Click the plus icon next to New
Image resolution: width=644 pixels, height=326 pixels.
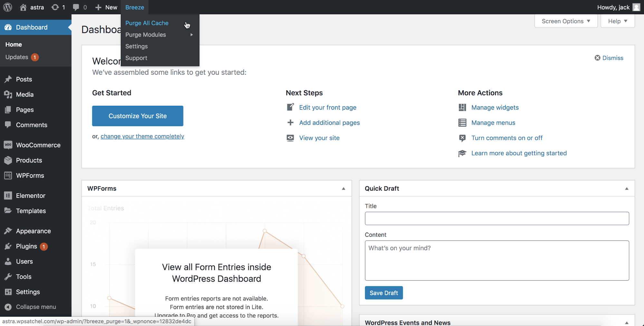click(98, 7)
